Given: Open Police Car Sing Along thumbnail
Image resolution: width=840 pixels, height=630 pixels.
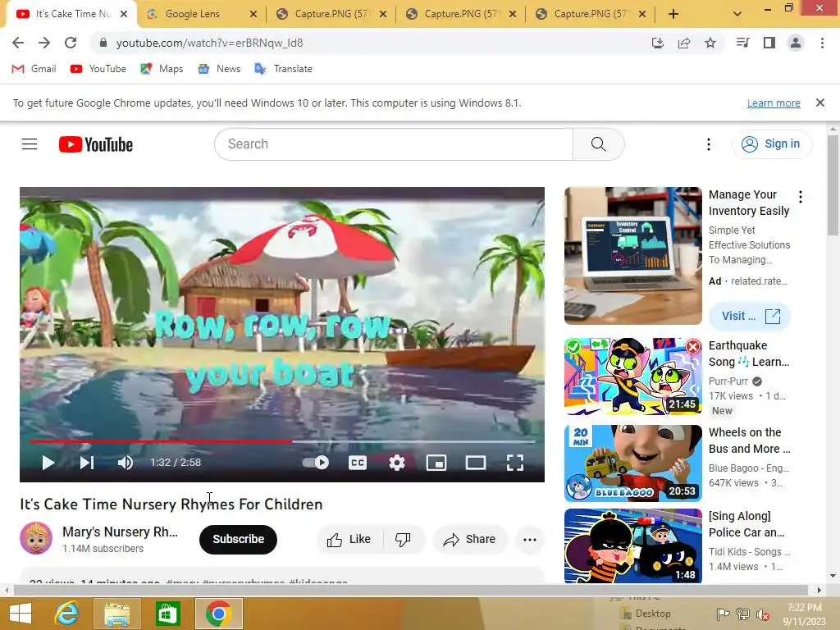Looking at the screenshot, I should [x=632, y=546].
